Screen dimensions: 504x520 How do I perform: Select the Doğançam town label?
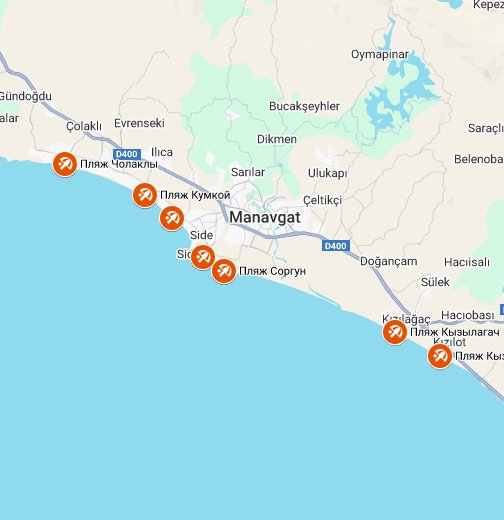[x=389, y=261]
